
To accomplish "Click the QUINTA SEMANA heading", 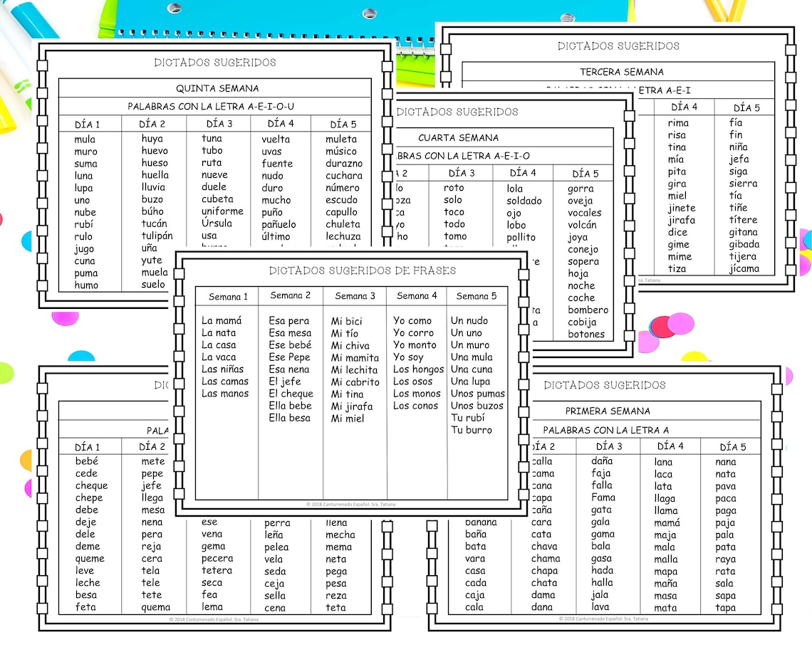I will (x=217, y=88).
